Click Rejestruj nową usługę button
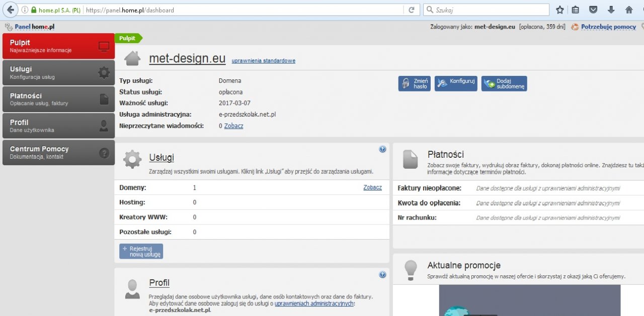The width and height of the screenshot is (644, 316). (x=141, y=252)
